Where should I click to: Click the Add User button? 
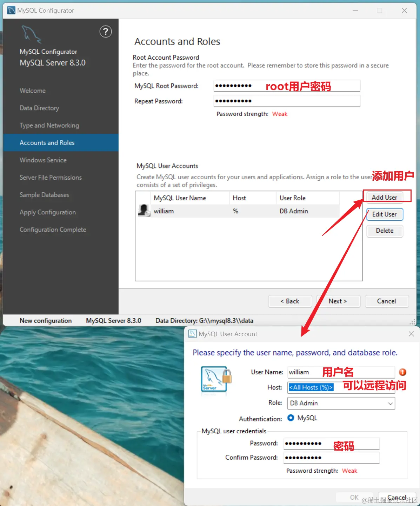(x=385, y=197)
